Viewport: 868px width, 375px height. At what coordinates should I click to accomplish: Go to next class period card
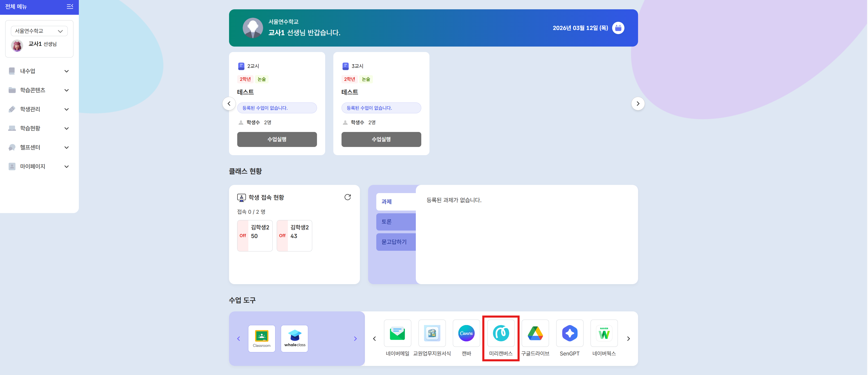[638, 103]
